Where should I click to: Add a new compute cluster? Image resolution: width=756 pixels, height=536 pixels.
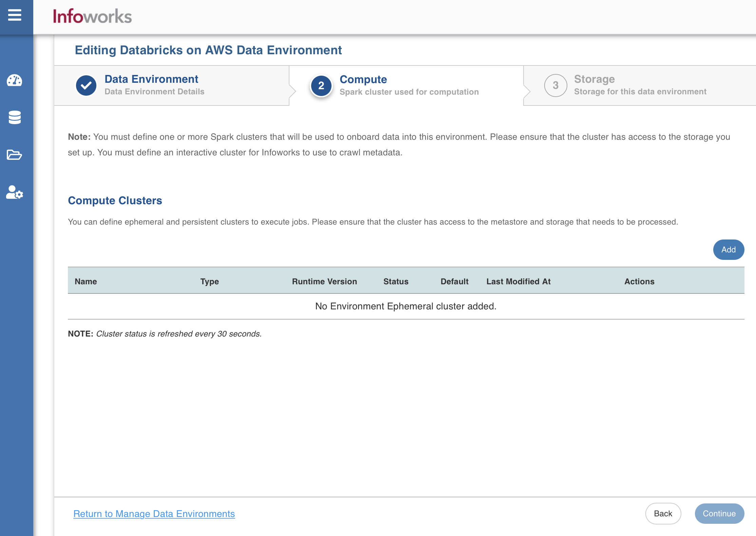click(729, 250)
